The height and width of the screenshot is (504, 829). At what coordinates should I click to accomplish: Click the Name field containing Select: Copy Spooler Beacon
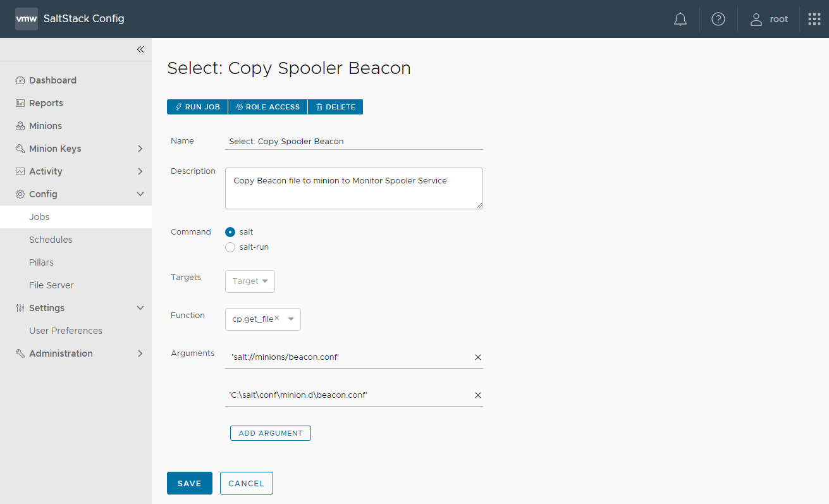pyautogui.click(x=353, y=141)
